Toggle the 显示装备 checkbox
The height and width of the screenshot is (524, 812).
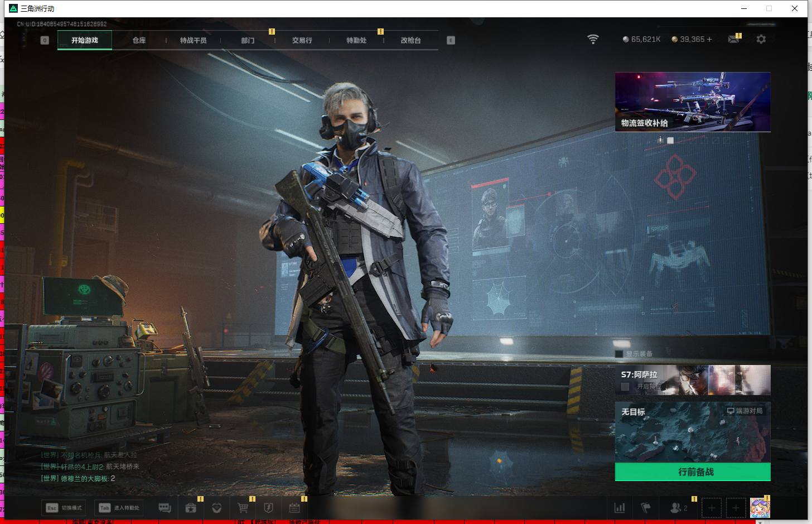coord(618,354)
